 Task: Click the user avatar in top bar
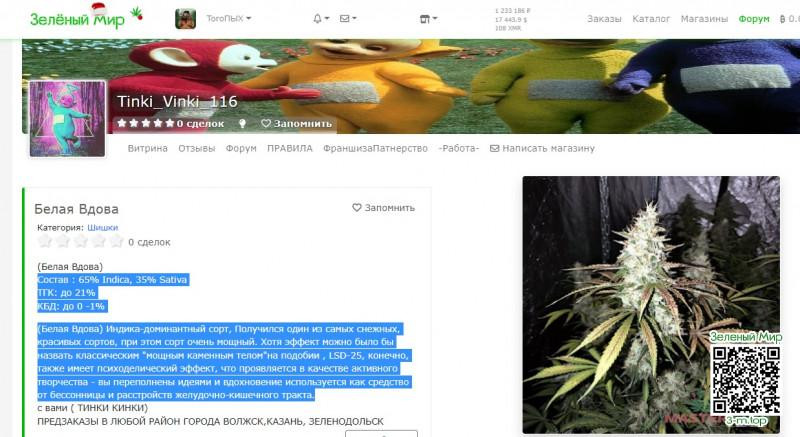pos(185,19)
